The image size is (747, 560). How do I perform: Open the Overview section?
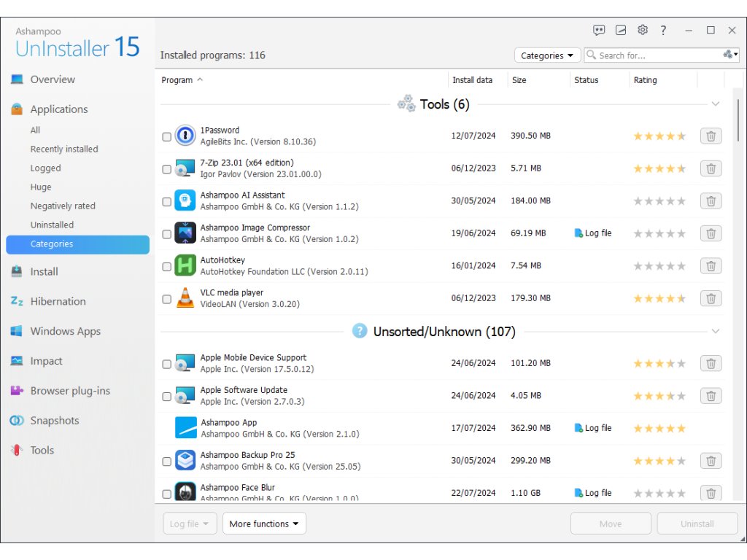point(53,79)
